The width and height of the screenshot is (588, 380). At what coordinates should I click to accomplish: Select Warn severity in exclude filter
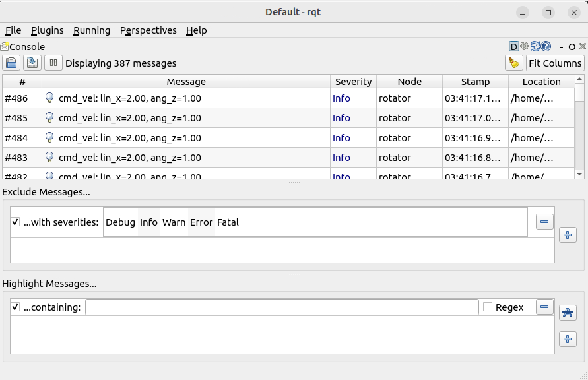click(174, 222)
